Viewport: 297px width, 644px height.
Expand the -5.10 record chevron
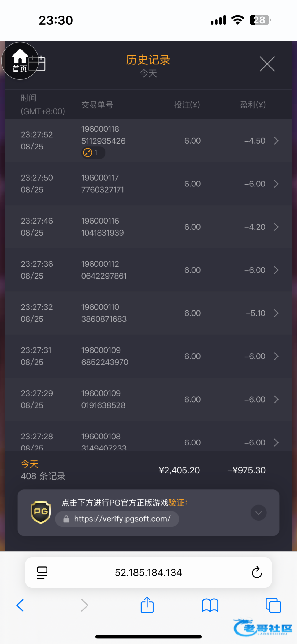(x=276, y=313)
